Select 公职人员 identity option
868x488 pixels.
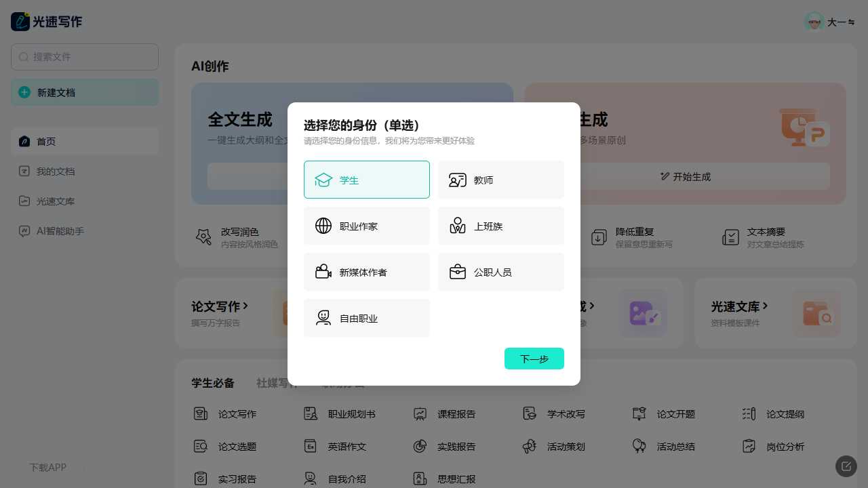point(500,272)
